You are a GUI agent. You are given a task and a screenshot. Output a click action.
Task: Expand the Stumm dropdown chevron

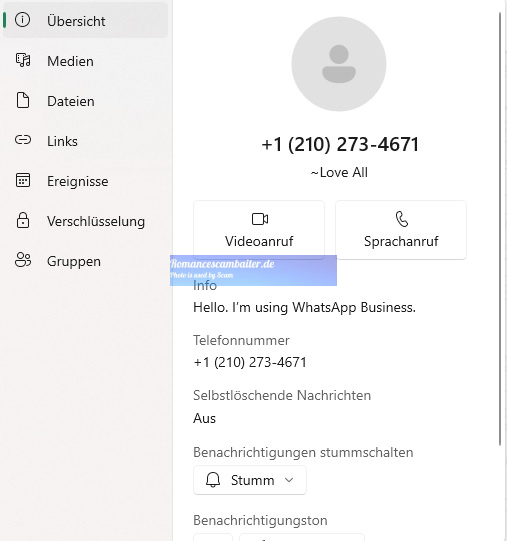click(x=289, y=480)
